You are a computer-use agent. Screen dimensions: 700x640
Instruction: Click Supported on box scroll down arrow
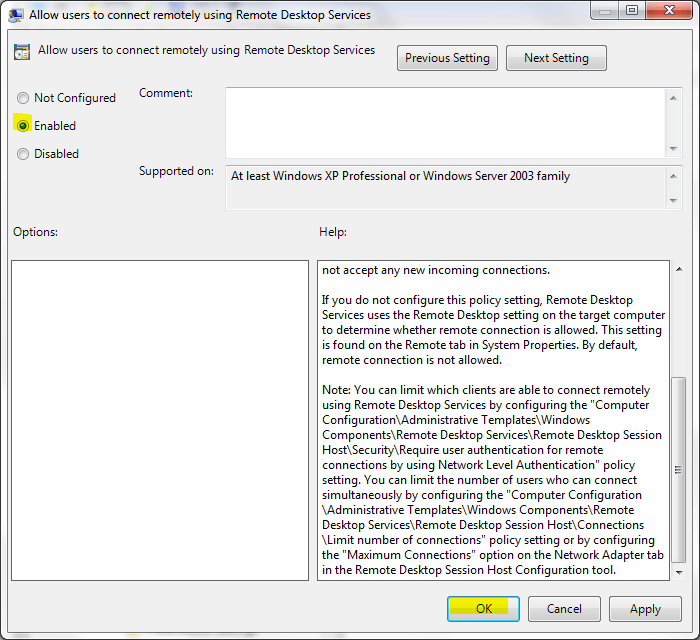[x=673, y=201]
